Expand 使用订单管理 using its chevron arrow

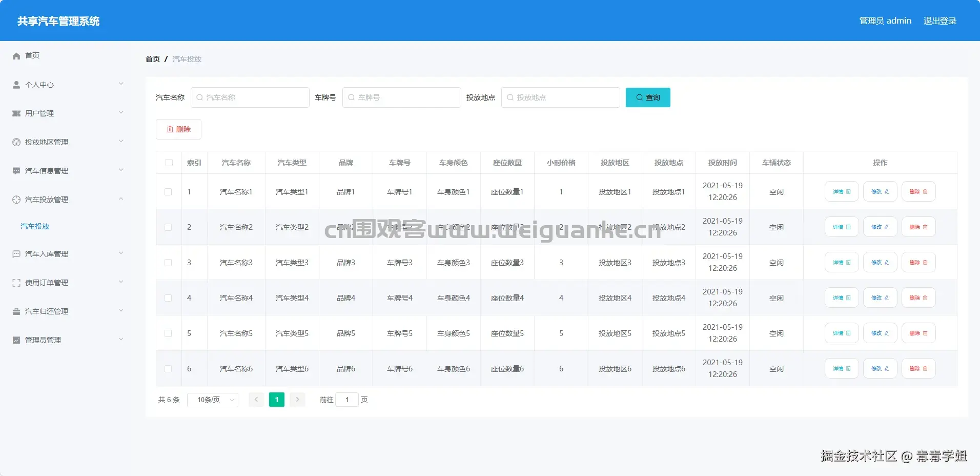pos(121,282)
